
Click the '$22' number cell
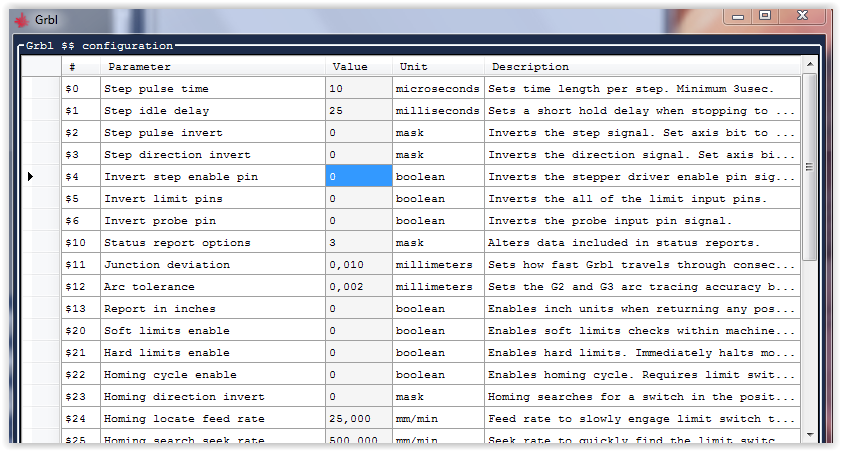81,374
